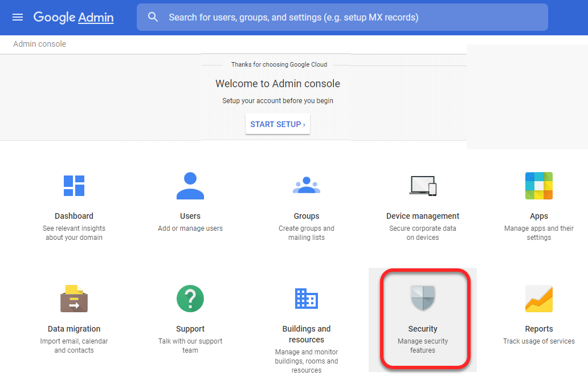Open the Apps colorful grid icon
This screenshot has height=392, width=588.
(x=539, y=186)
